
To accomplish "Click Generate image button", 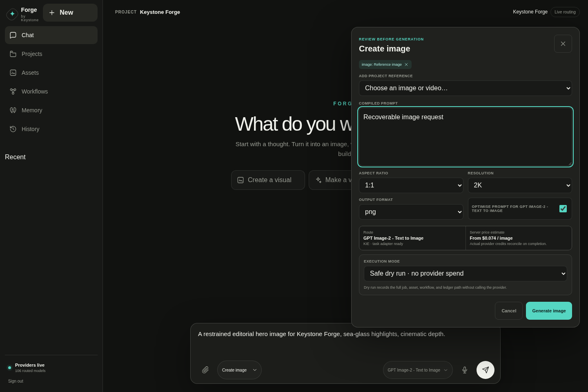I will (x=549, y=311).
